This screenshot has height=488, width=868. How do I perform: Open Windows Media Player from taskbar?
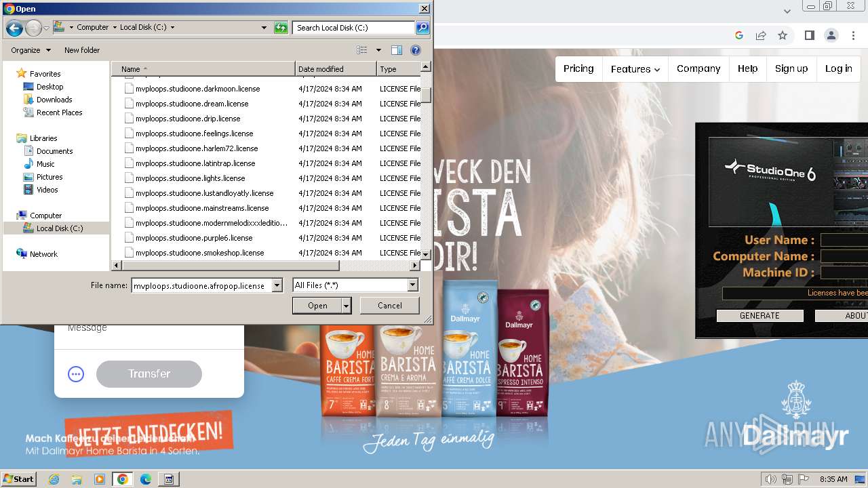(100, 479)
